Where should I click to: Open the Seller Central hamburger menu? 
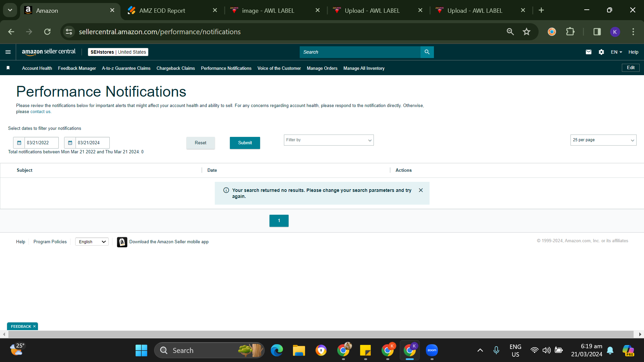8,52
